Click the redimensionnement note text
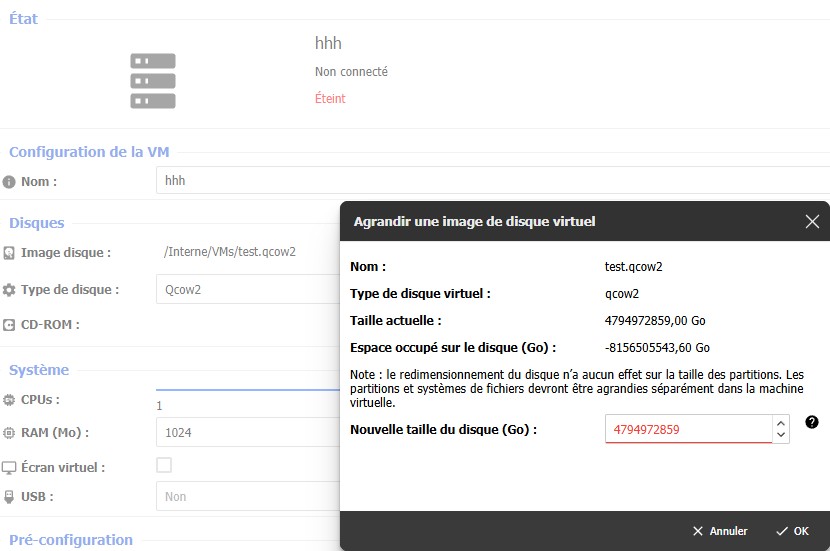 (x=576, y=389)
